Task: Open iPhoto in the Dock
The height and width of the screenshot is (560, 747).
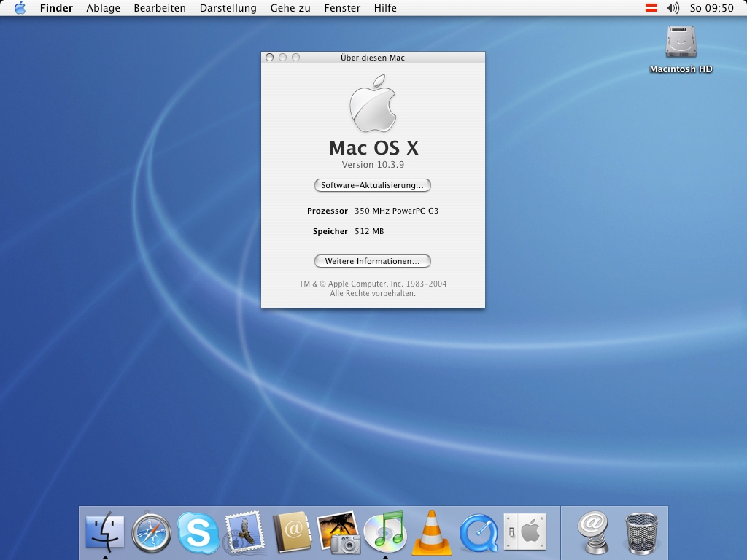Action: pos(338,532)
